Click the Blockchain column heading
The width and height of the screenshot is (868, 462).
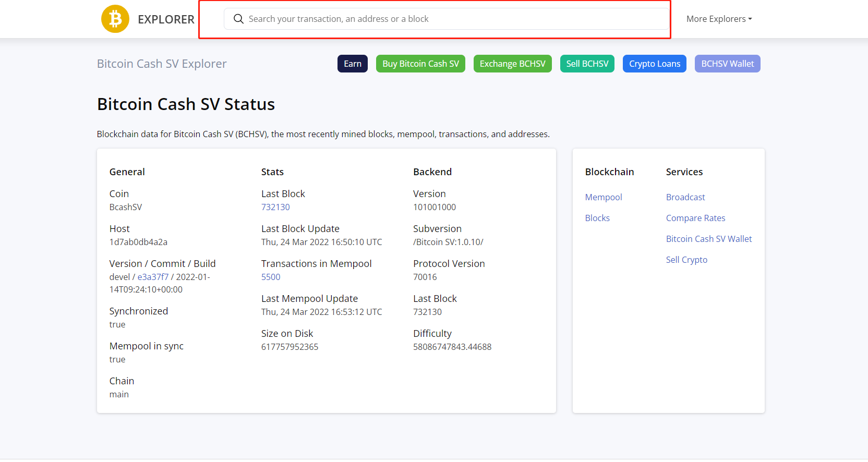tap(609, 172)
